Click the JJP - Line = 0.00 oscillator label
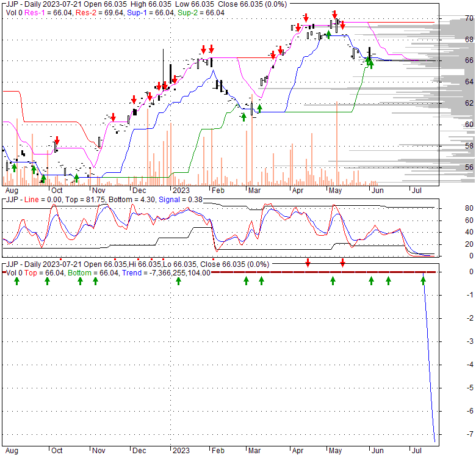The width and height of the screenshot is (476, 455). [x=33, y=200]
